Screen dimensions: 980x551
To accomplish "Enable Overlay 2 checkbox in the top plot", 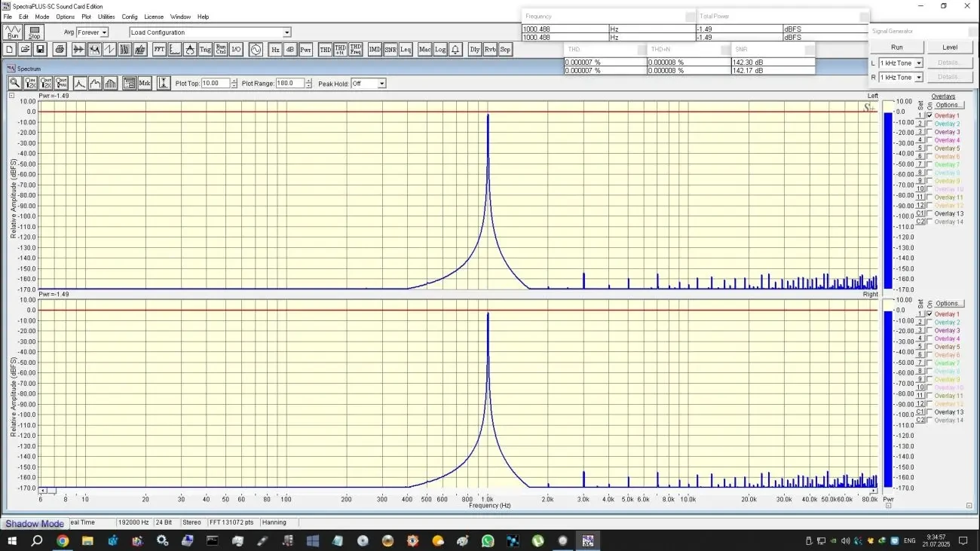I will [x=929, y=124].
